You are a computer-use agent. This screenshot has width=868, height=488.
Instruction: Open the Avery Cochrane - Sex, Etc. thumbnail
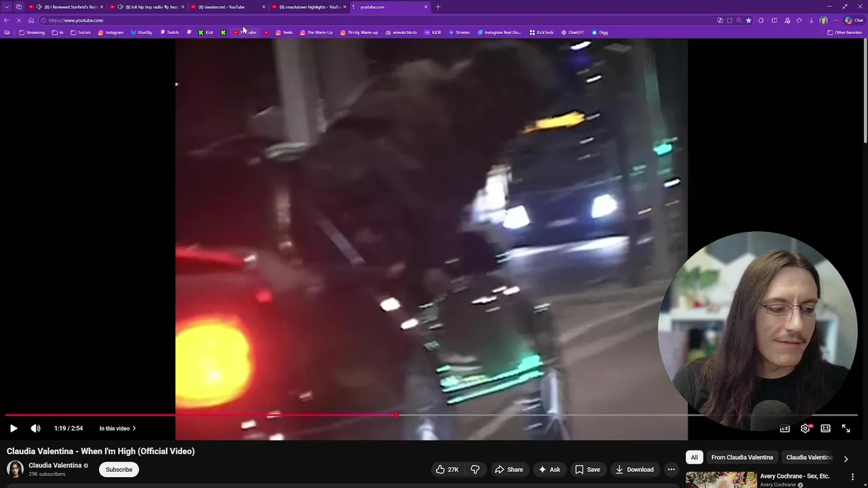pos(721,480)
